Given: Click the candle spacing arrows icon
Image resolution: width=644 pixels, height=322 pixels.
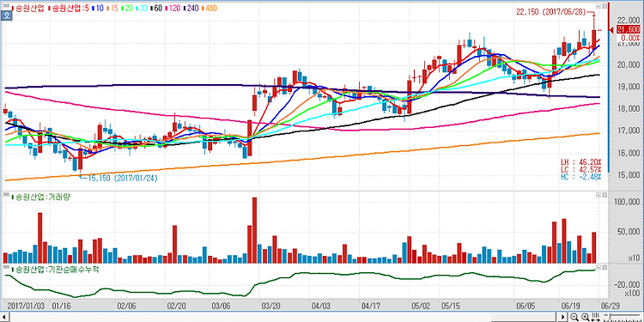Looking at the screenshot, I should tap(595, 317).
